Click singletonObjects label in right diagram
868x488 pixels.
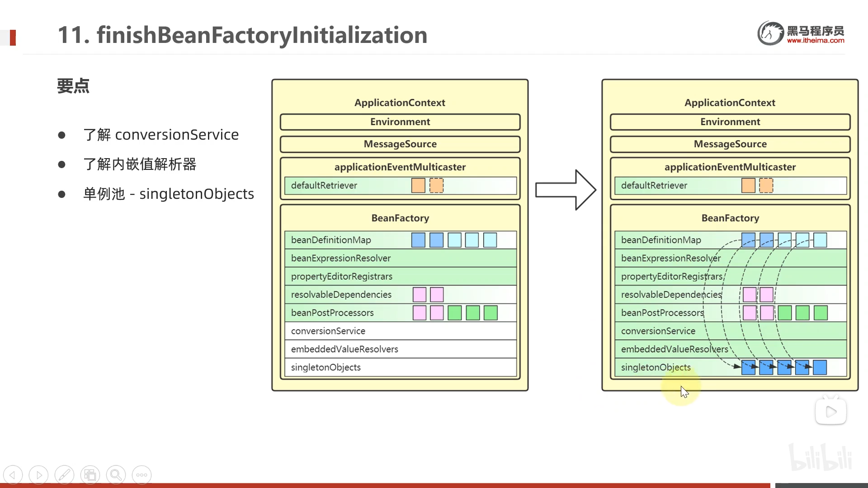coord(656,367)
